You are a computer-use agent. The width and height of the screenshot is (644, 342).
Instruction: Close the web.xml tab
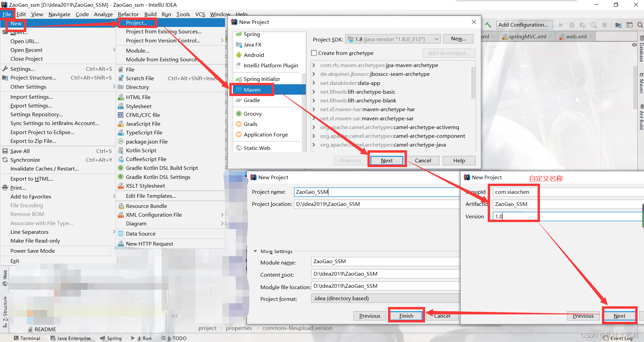pos(591,36)
